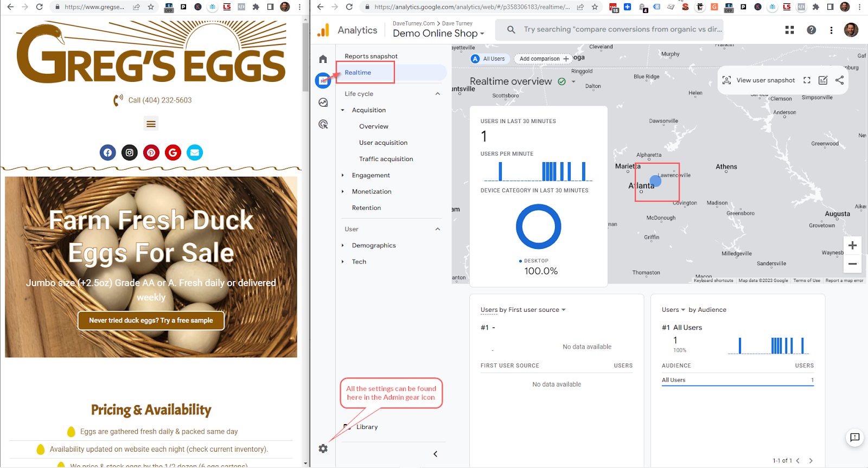Image resolution: width=868 pixels, height=468 pixels.
Task: Open the Advertising icon in Analytics side rail
Action: (323, 124)
